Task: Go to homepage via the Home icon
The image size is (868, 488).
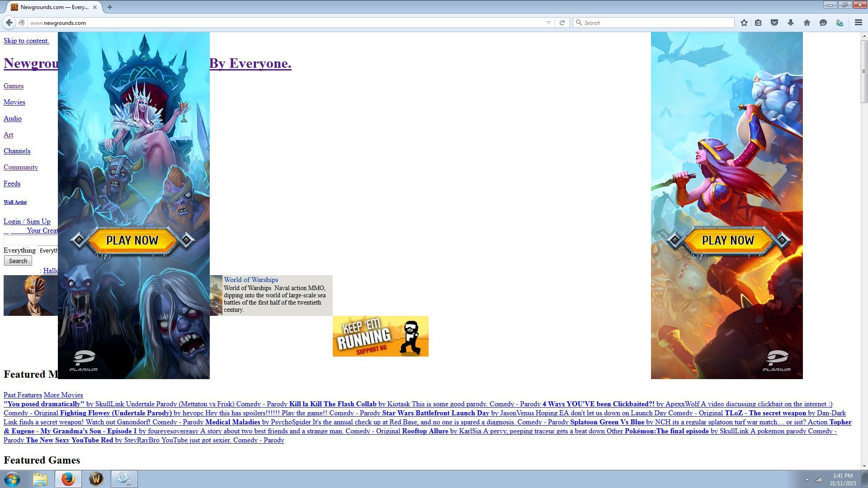Action: pos(806,23)
